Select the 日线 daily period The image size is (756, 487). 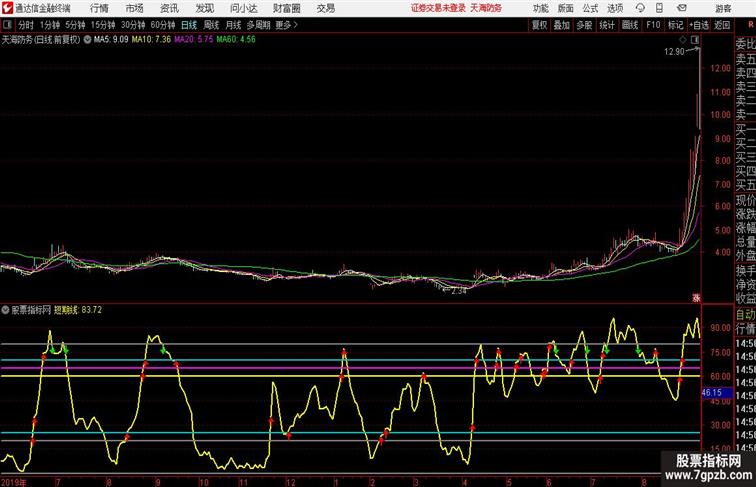pyautogui.click(x=189, y=25)
